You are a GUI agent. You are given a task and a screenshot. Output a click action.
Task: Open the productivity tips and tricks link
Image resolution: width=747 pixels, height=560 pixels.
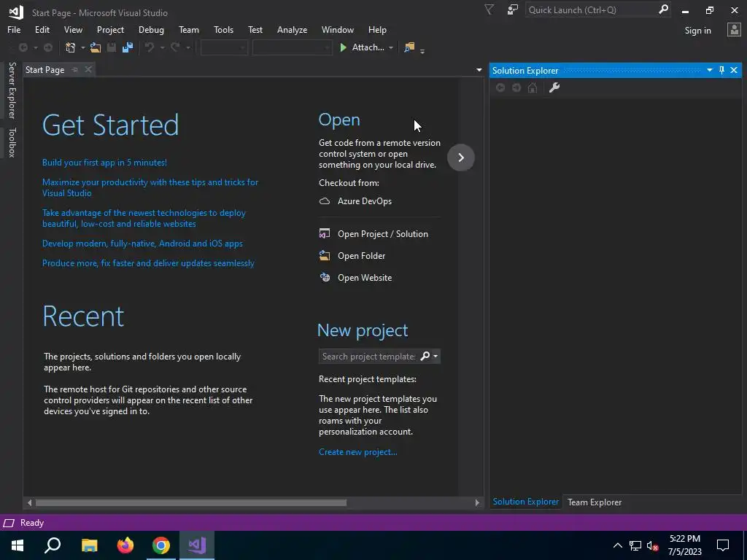(150, 187)
